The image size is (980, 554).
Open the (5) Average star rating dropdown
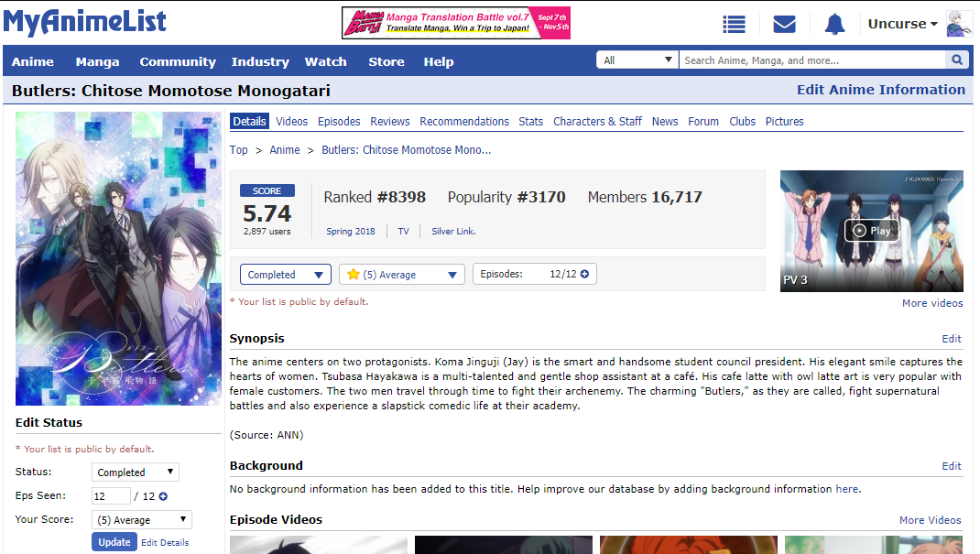pyautogui.click(x=402, y=275)
